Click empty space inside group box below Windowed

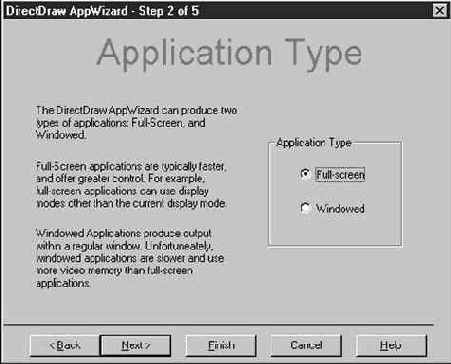coord(335,231)
